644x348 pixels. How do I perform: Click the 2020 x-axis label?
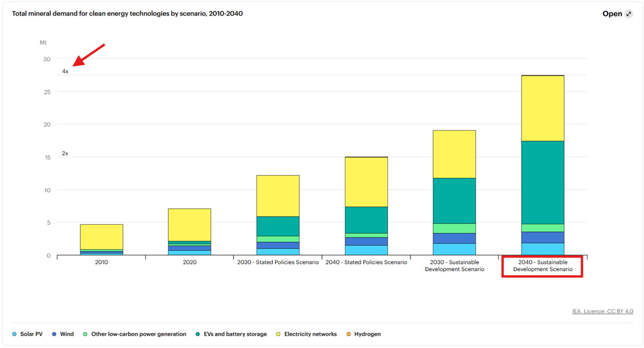(189, 262)
